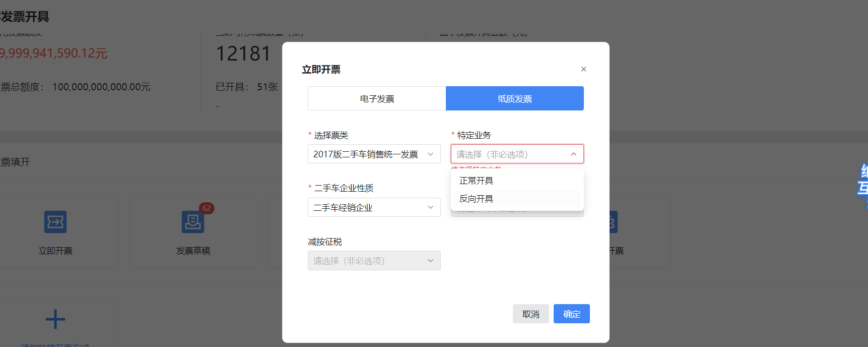Click the 发票草稿 label text
Viewport: 868px width, 347px height.
click(193, 251)
